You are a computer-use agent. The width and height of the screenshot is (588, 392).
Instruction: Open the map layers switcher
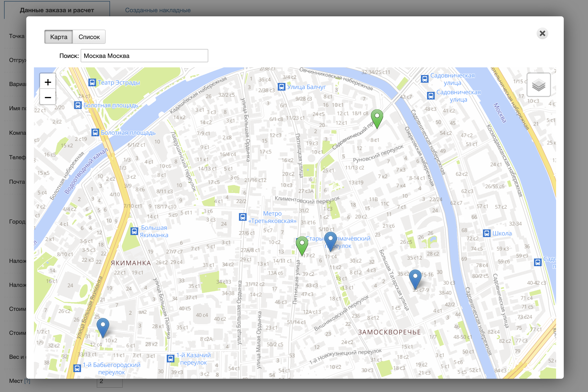(538, 85)
